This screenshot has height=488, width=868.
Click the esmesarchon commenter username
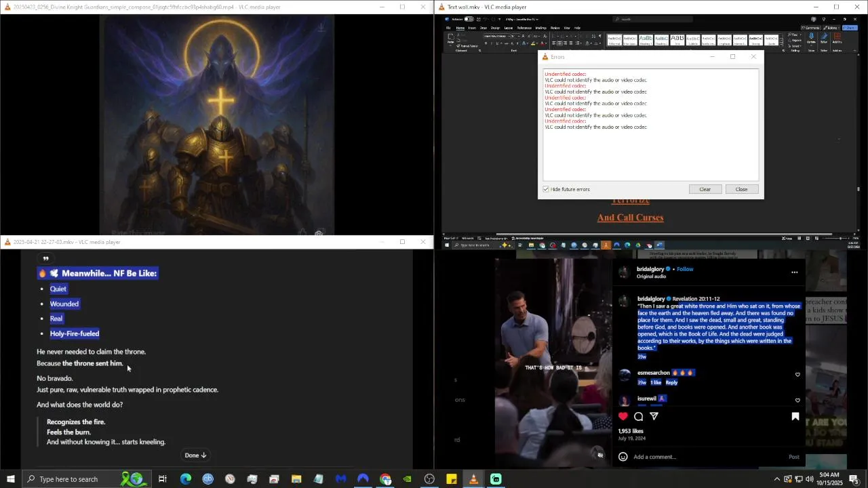[653, 373]
